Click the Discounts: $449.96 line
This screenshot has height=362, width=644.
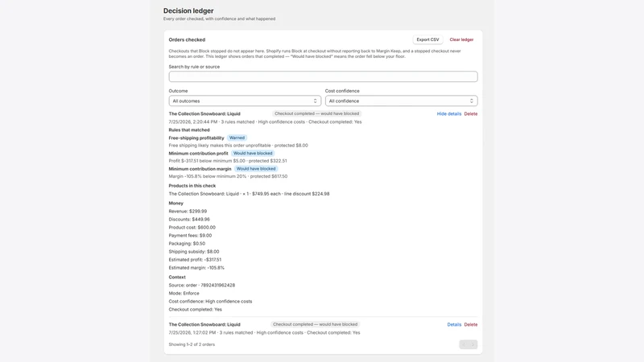pos(189,219)
